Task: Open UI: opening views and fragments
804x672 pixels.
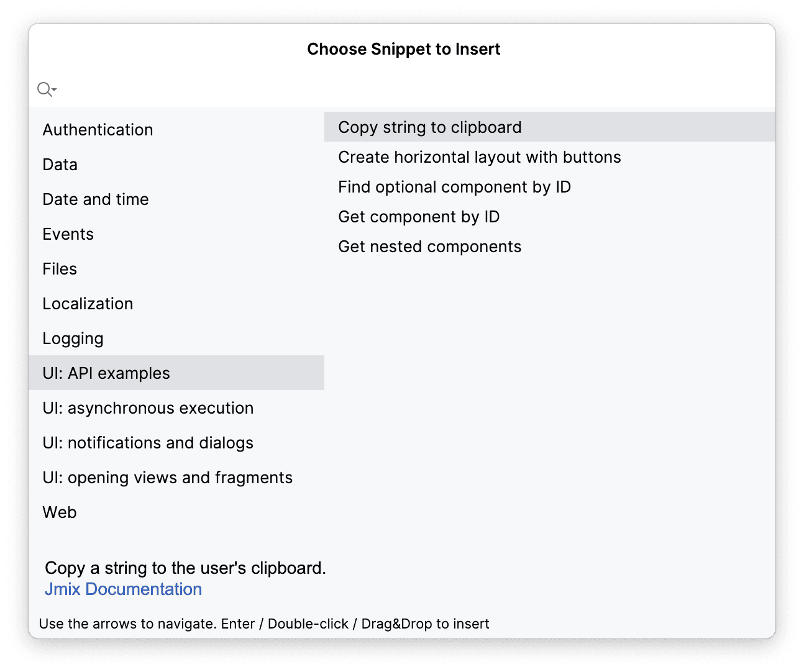Action: [x=168, y=478]
